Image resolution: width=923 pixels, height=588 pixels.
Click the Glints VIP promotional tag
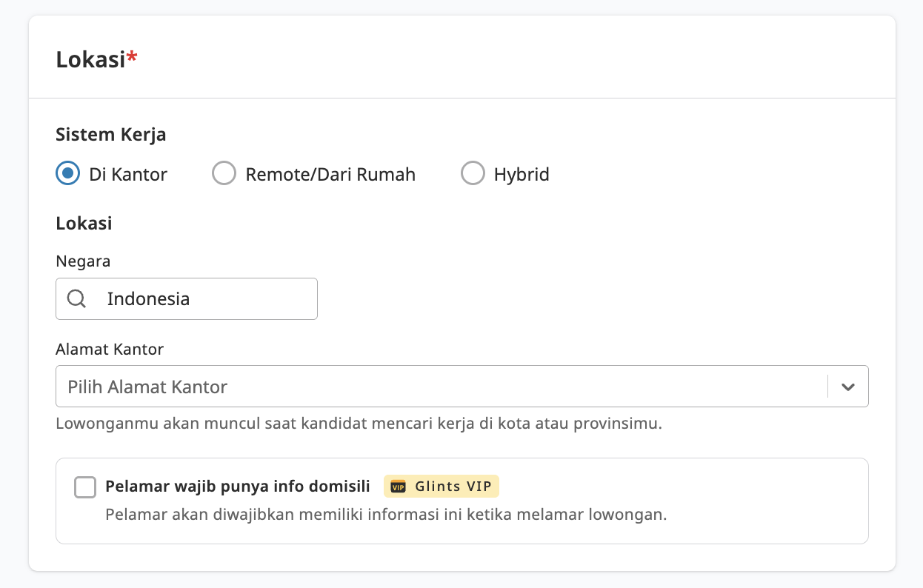click(x=441, y=486)
